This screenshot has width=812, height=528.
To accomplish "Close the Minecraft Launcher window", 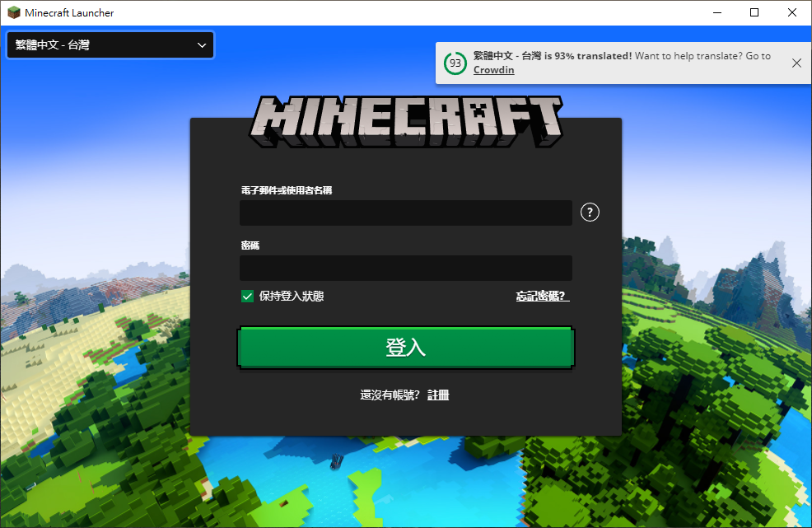I will click(x=792, y=12).
